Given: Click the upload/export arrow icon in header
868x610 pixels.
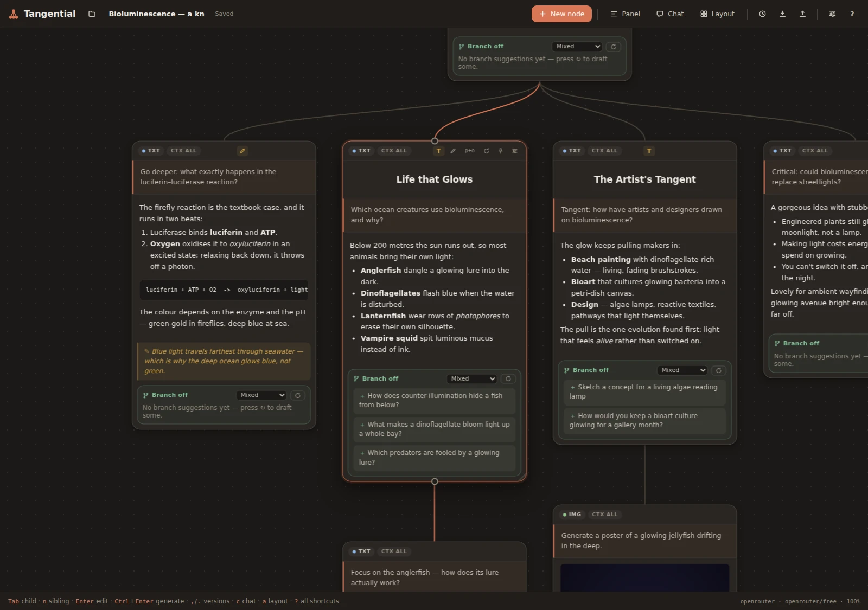Looking at the screenshot, I should point(802,14).
